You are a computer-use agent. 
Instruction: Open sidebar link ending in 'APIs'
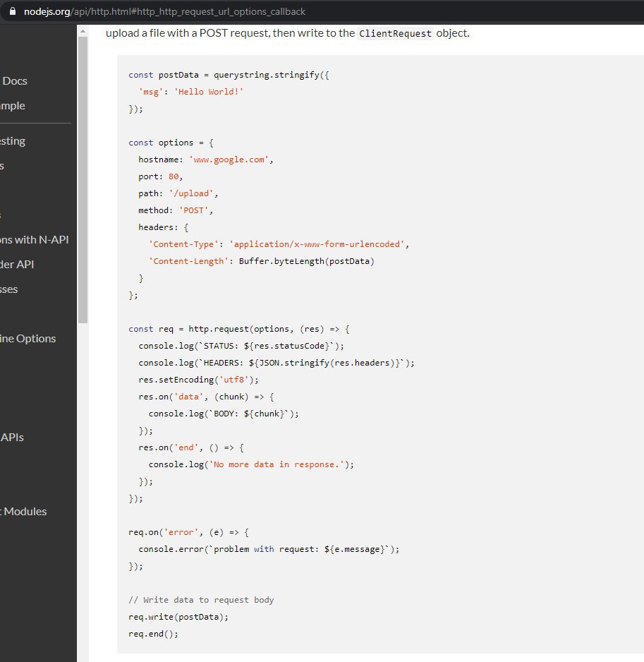pos(12,438)
